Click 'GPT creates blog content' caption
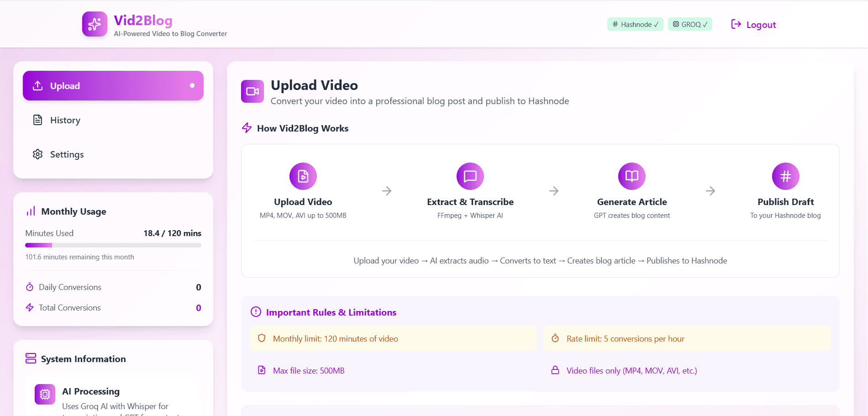The width and height of the screenshot is (868, 416). [x=632, y=216]
